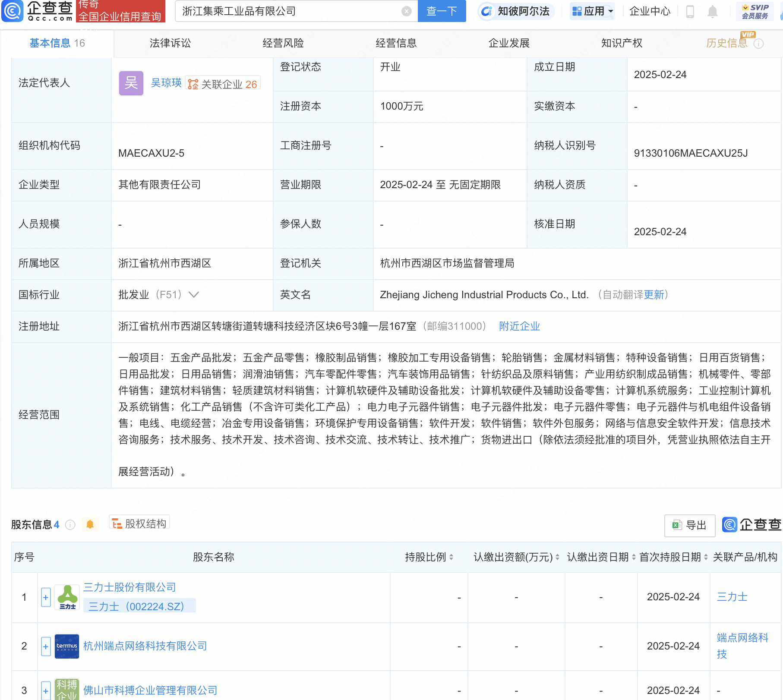Image resolution: width=783 pixels, height=700 pixels.
Task: Open legal representative 吴琼瑛 profile
Action: click(166, 83)
